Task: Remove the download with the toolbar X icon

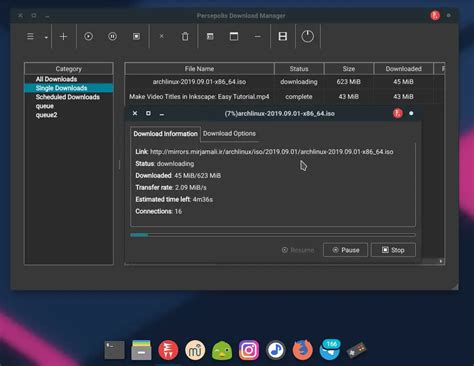Action: (x=161, y=36)
